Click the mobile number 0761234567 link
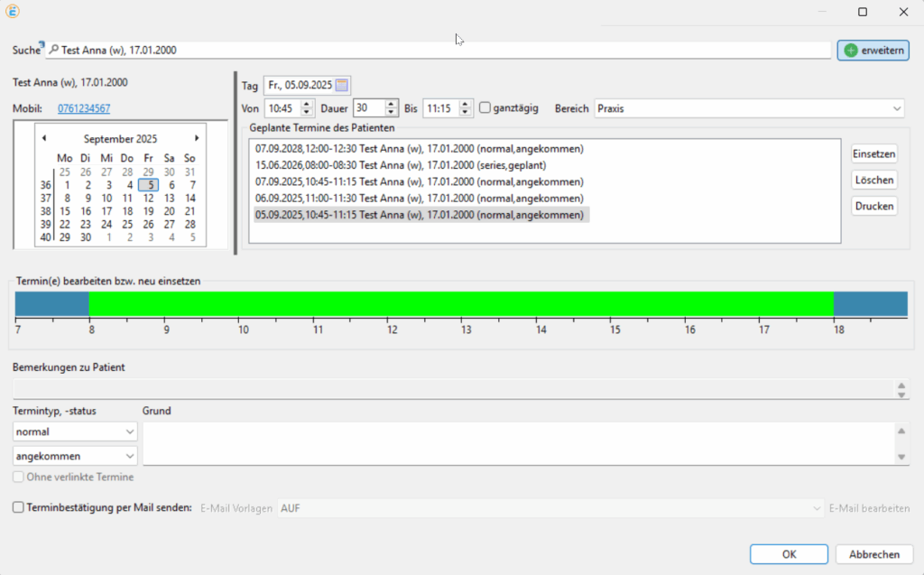Screen dimensions: 924x575 (84, 108)
